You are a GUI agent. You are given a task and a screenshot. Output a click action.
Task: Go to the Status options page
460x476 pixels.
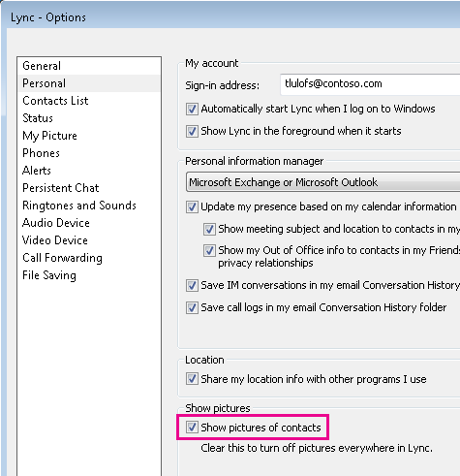pos(89,118)
